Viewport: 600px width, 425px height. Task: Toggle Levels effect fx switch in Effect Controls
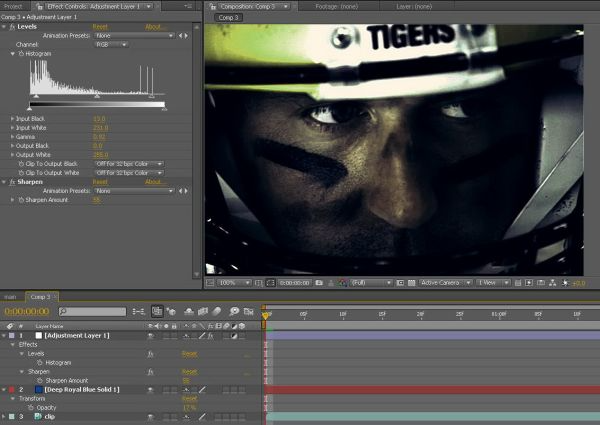coord(12,27)
